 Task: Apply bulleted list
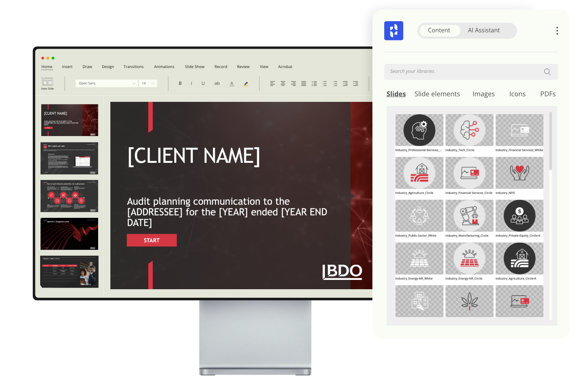point(324,84)
